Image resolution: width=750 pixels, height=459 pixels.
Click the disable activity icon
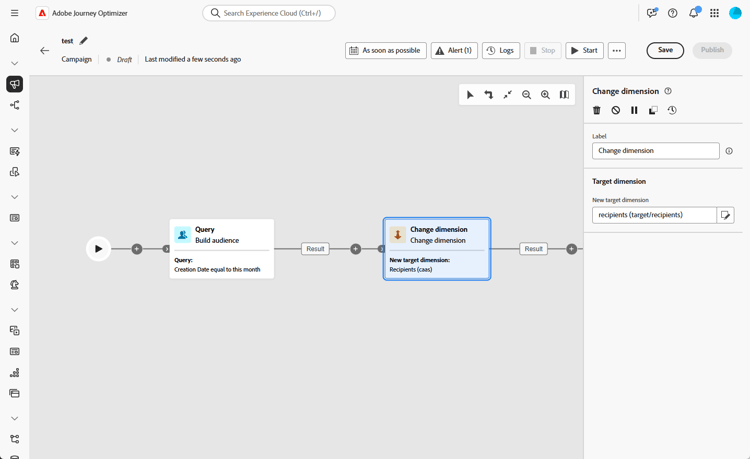616,110
